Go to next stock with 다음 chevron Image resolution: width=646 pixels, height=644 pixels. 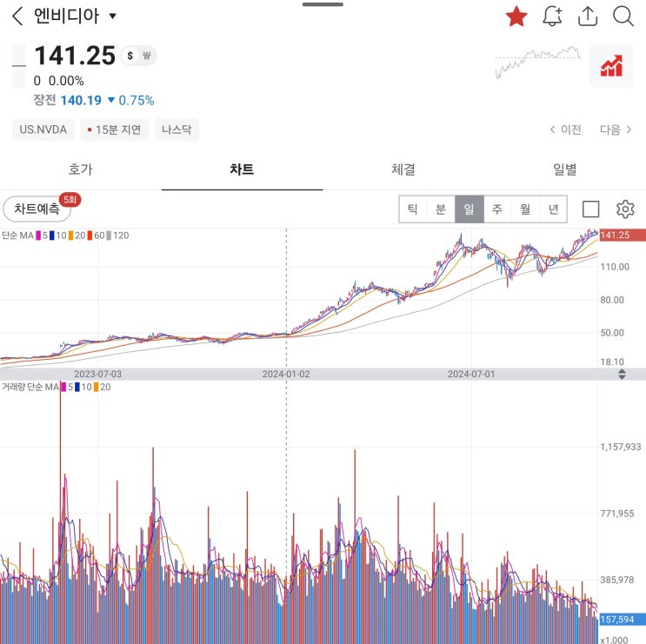point(616,129)
